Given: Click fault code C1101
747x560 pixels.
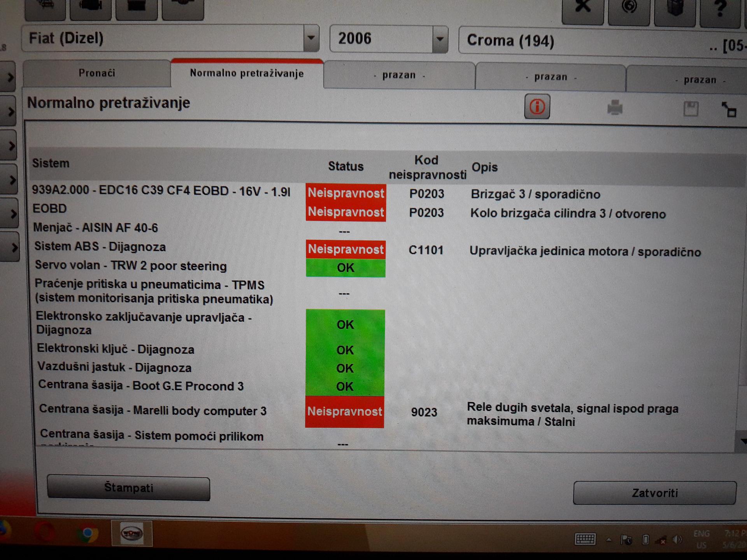Looking at the screenshot, I should tap(426, 250).
